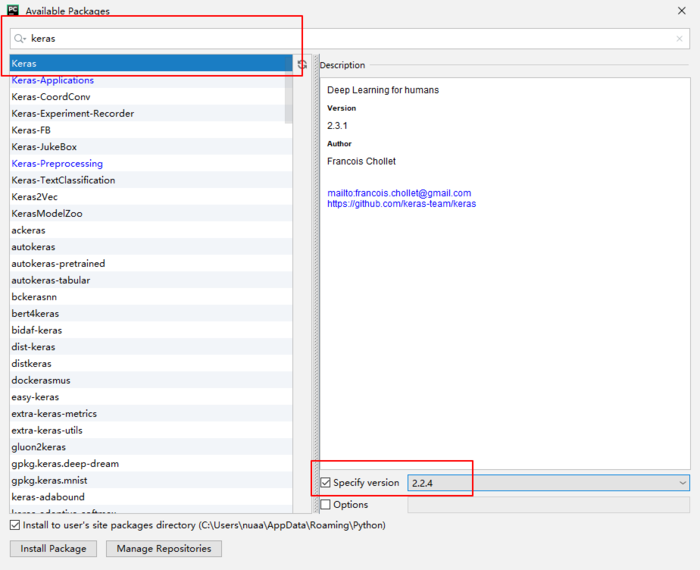Select the dist-keras package
The width and height of the screenshot is (700, 570).
pyautogui.click(x=151, y=346)
